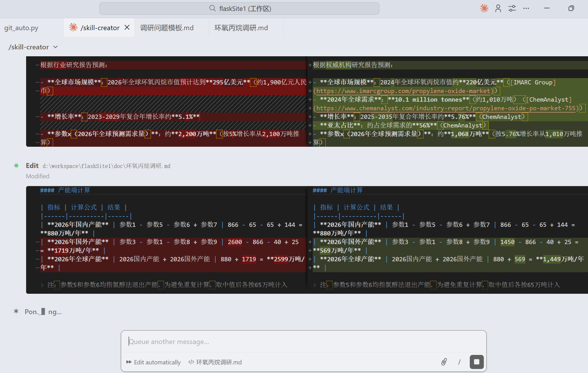
Task: Toggle the 环氧丙烷调研.md context file chip
Action: point(215,362)
